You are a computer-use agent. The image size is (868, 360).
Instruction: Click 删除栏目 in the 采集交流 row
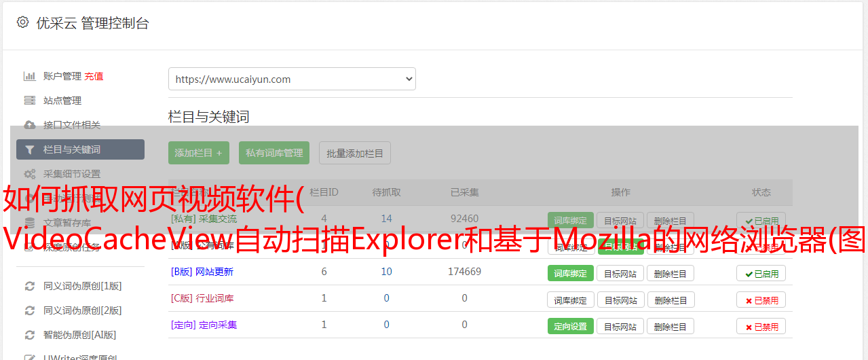671,220
